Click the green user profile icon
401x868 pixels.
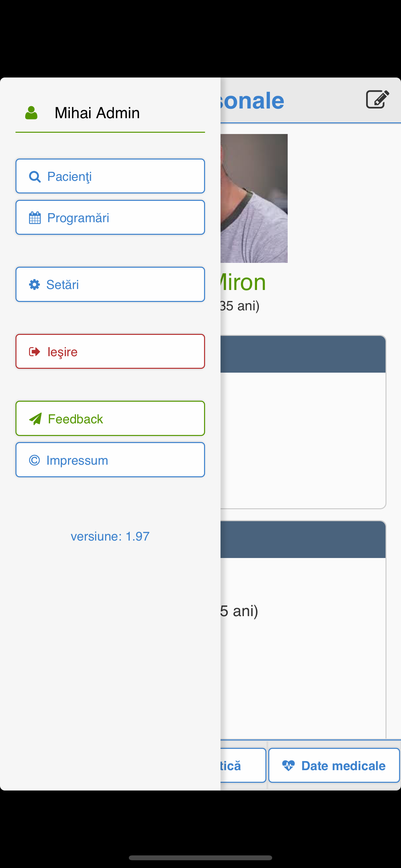(31, 113)
